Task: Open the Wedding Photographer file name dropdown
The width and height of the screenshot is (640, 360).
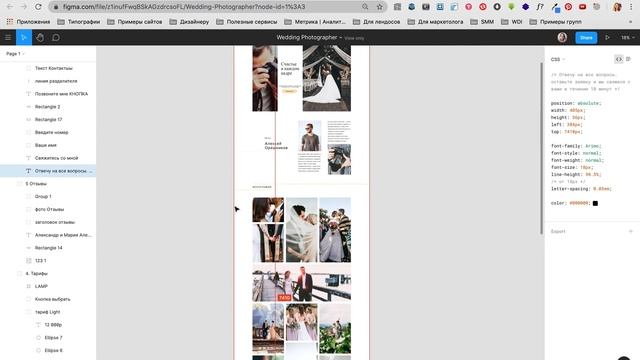Action: tap(309, 38)
